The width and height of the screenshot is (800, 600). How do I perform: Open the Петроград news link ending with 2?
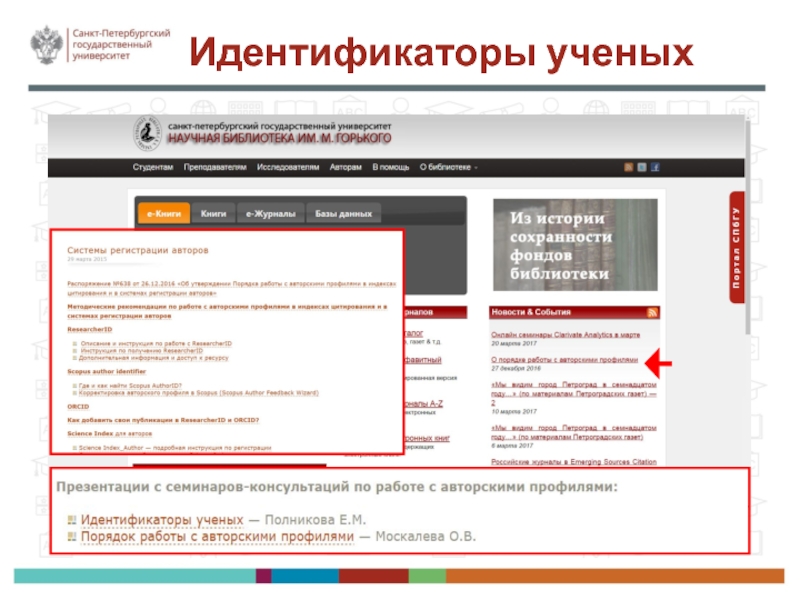(573, 393)
